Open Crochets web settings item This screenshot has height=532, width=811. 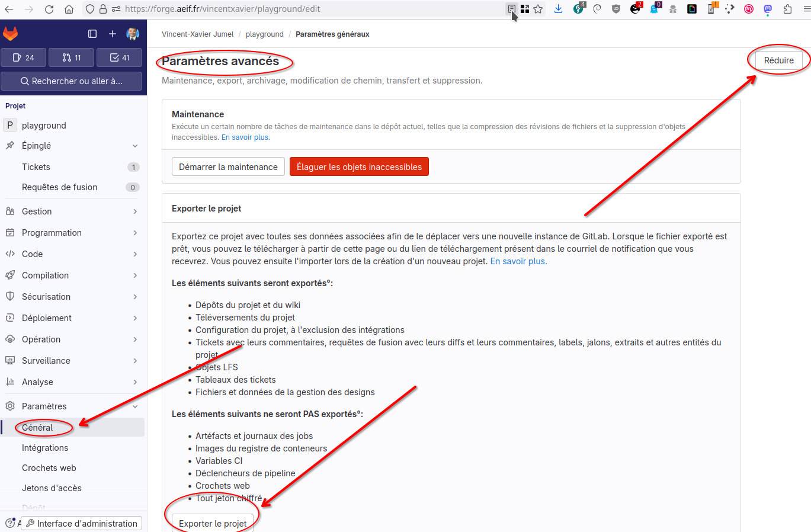tap(72, 468)
